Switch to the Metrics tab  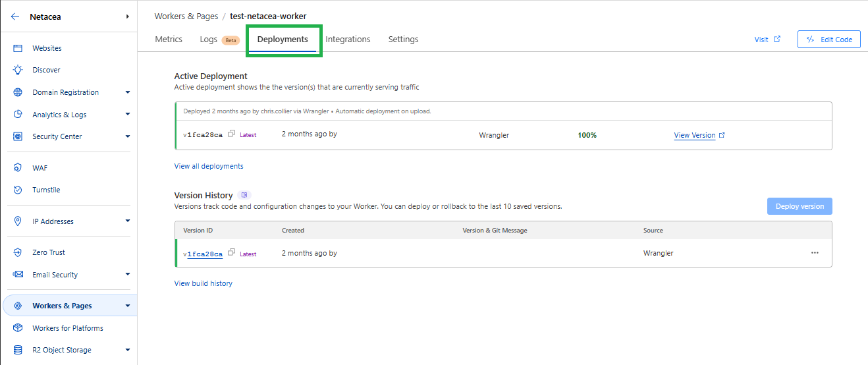[169, 40]
